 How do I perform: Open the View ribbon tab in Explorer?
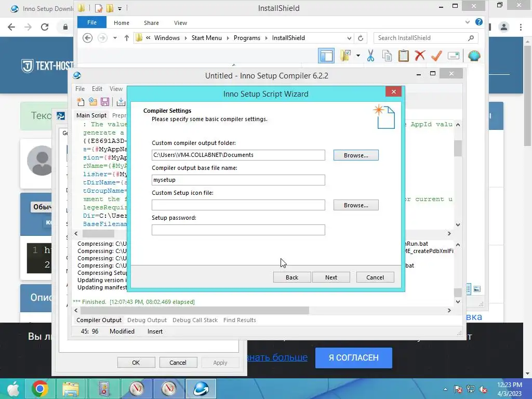tap(180, 23)
